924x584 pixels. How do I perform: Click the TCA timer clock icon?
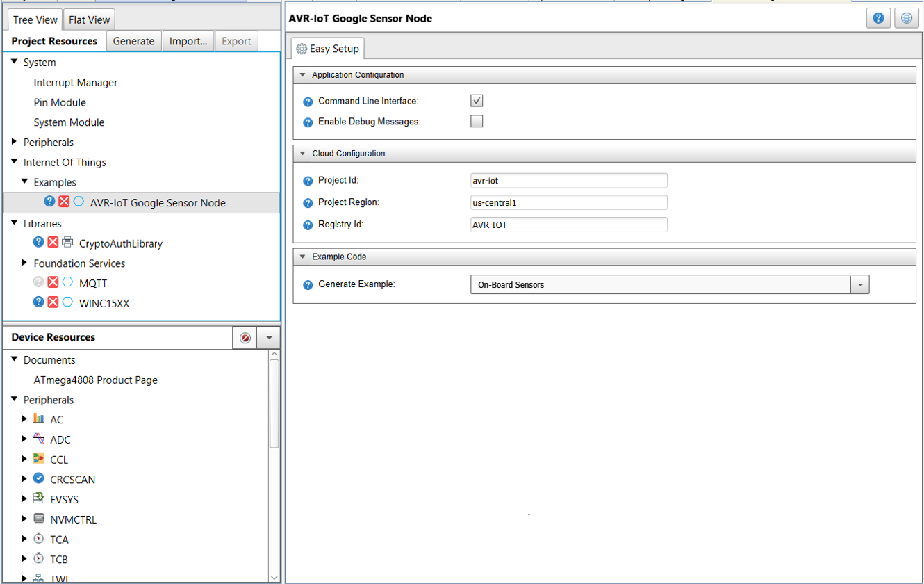pos(39,539)
